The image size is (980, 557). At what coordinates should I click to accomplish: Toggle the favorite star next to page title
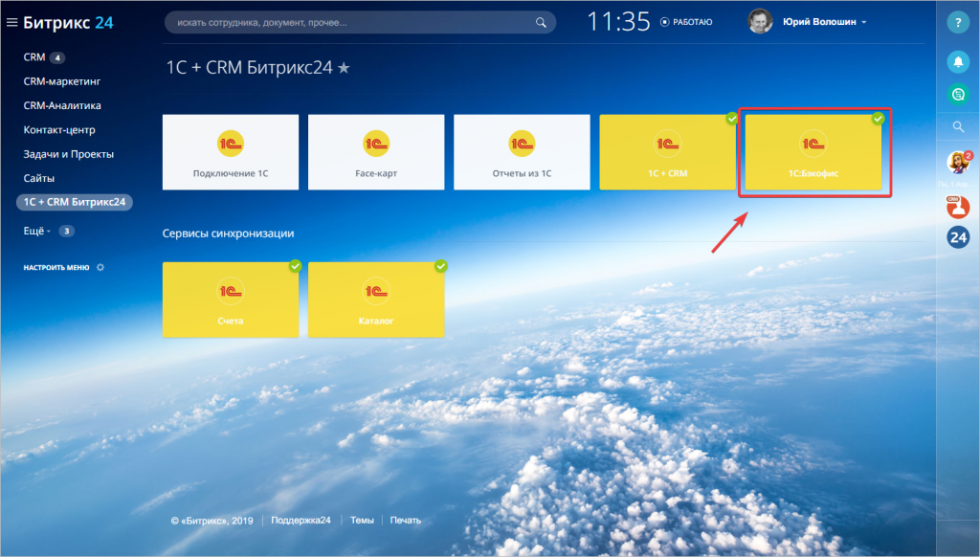pyautogui.click(x=344, y=68)
